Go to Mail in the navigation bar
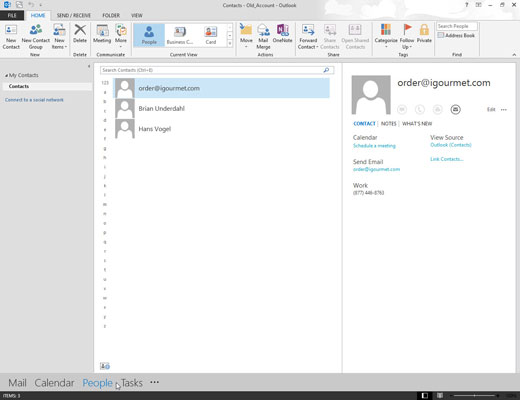The width and height of the screenshot is (520, 400). (17, 383)
